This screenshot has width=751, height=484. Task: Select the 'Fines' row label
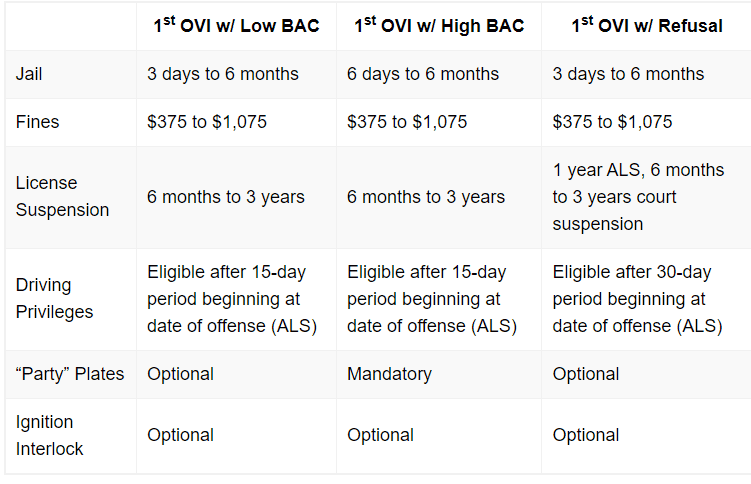tap(37, 122)
